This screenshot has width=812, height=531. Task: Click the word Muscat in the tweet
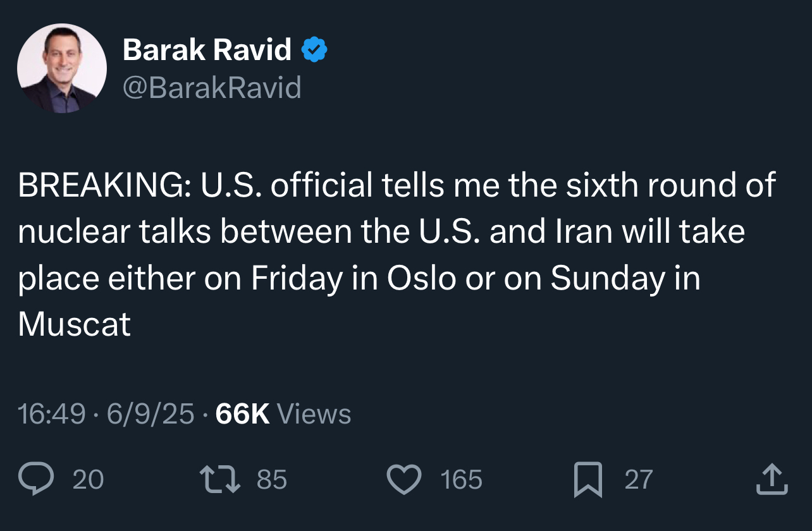[74, 324]
